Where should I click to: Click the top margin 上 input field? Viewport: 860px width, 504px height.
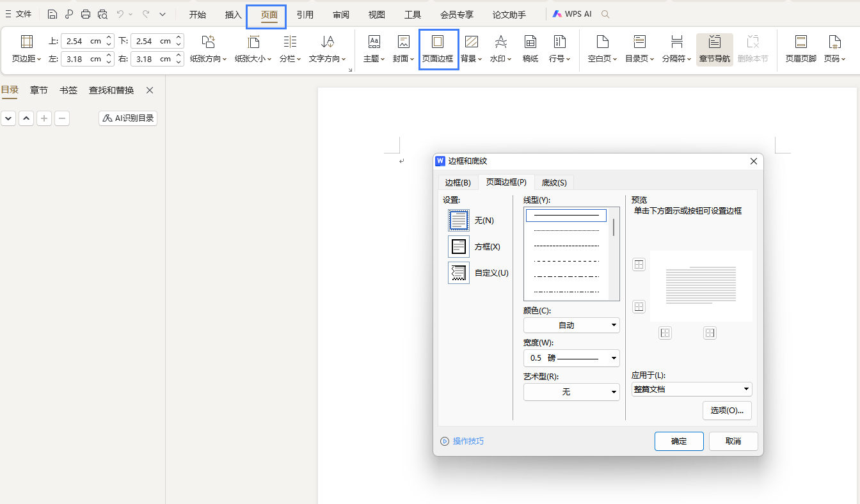pyautogui.click(x=83, y=41)
